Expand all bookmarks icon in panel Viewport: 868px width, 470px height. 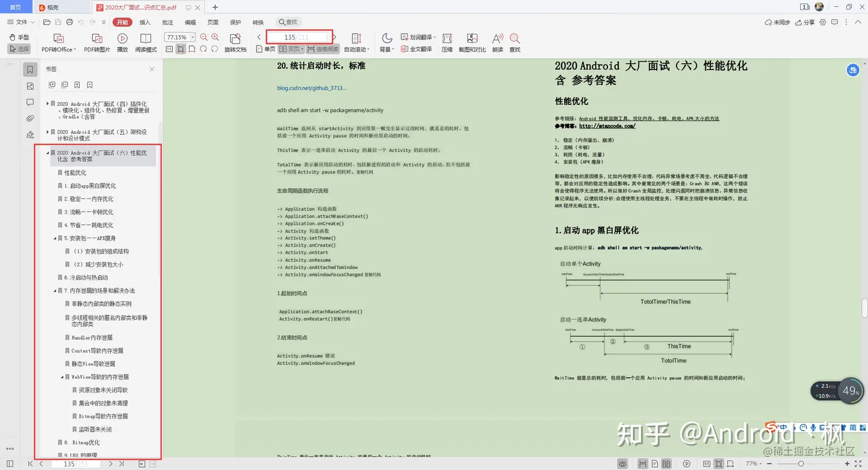point(52,85)
